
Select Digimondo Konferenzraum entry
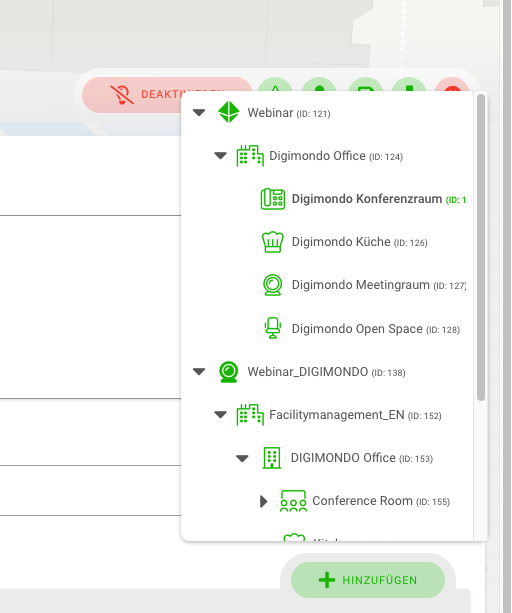tap(379, 199)
